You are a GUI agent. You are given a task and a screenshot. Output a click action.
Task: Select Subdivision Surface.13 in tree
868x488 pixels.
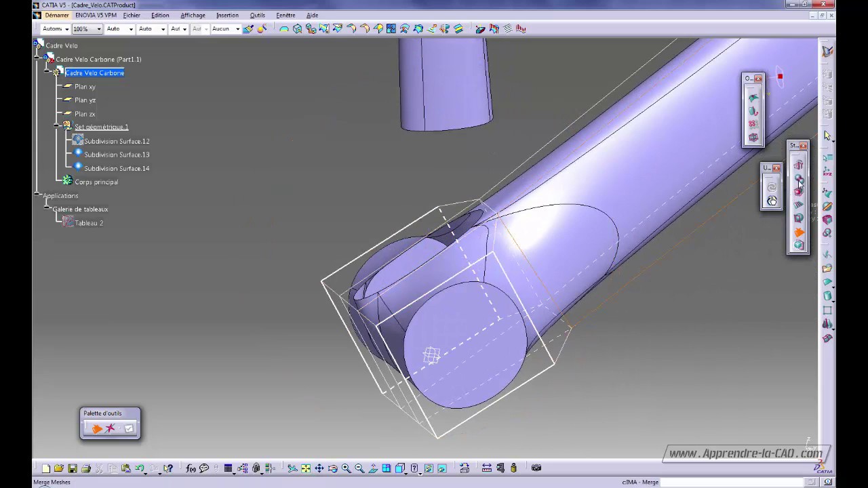(x=117, y=155)
